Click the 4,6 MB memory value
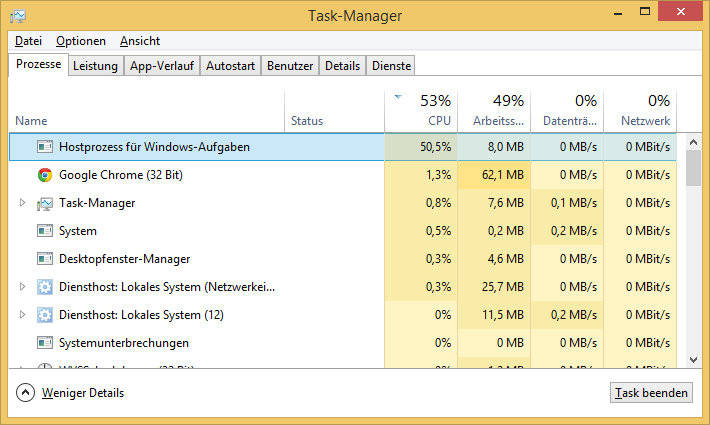The image size is (710, 425). 505,259
